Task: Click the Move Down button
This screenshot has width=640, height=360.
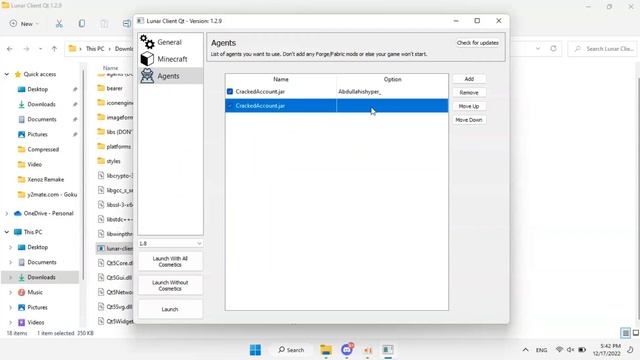Action: 469,120
